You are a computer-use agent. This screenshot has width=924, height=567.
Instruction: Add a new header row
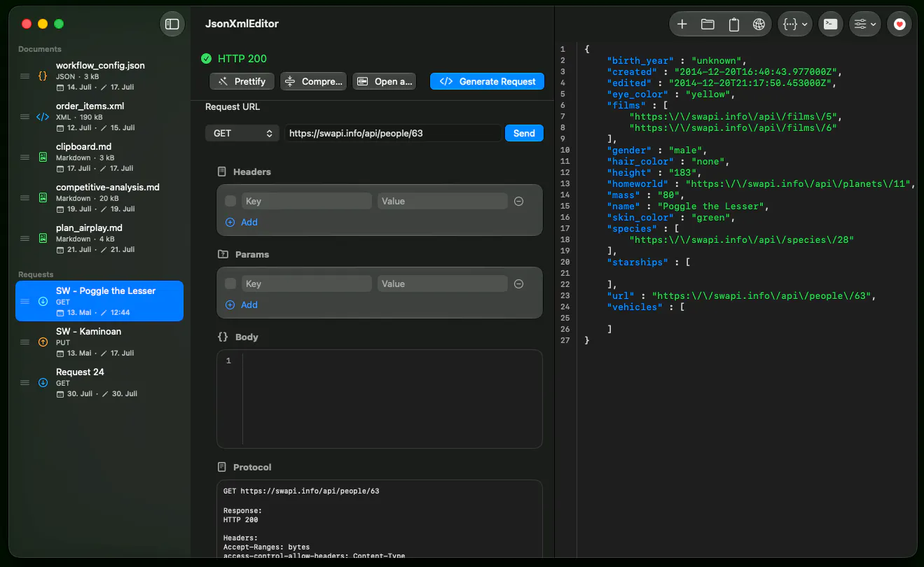pyautogui.click(x=242, y=222)
